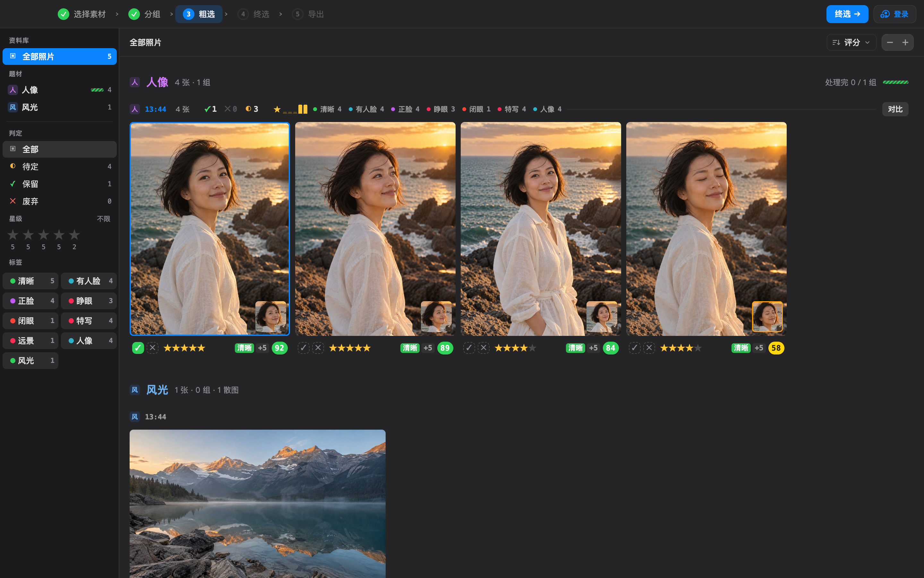
Task: Reject the photo scored 58
Action: coord(649,348)
